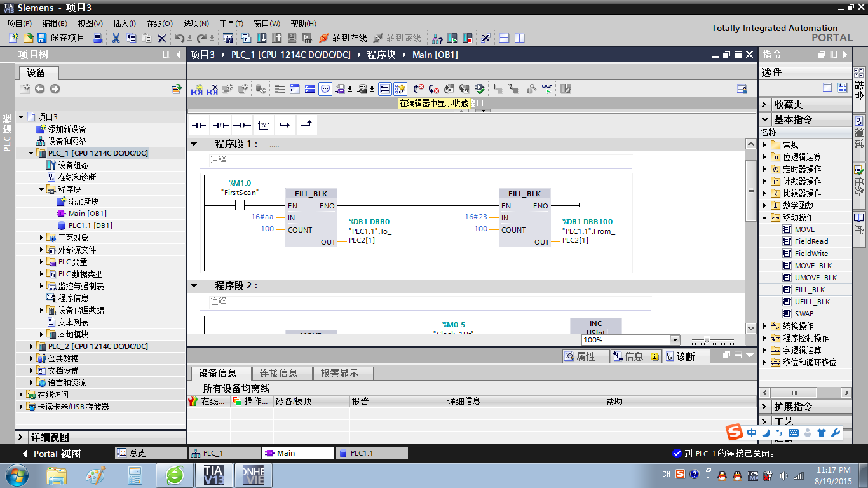Switch to Portal 视图

pyautogui.click(x=51, y=454)
